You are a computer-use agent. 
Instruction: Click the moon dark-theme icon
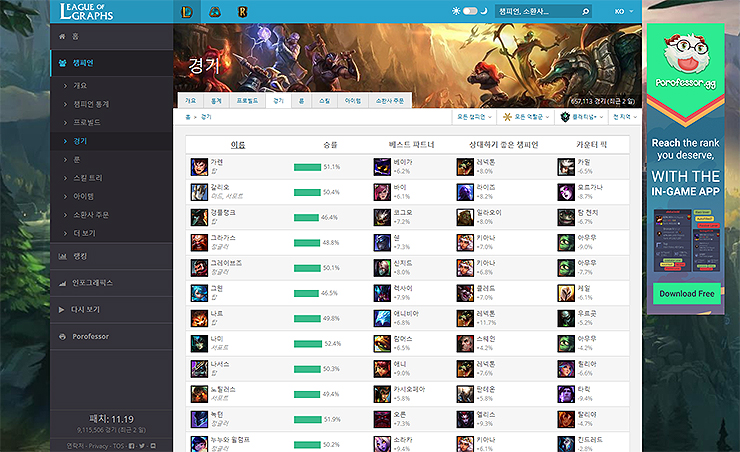(483, 11)
